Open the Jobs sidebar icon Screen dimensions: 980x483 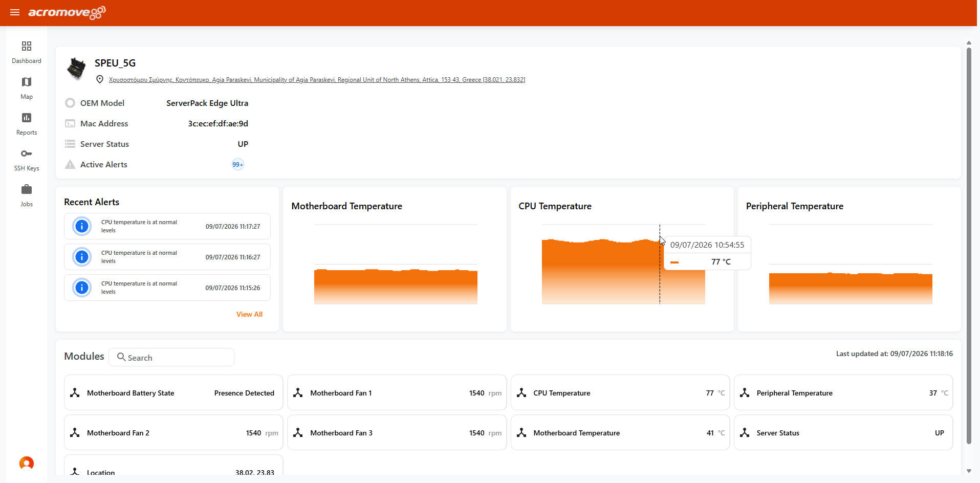pos(27,189)
